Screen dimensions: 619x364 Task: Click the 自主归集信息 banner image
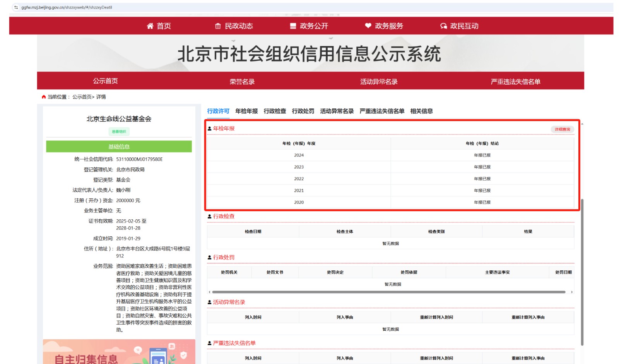[x=119, y=352]
